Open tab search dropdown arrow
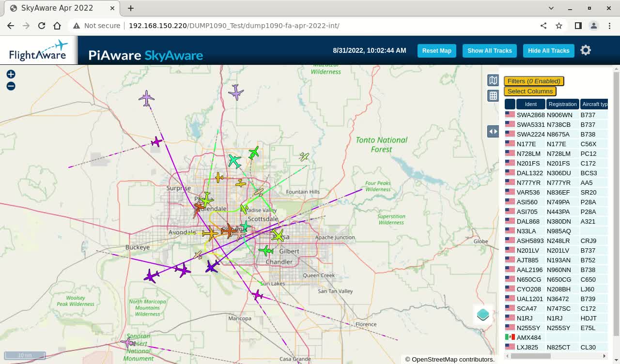 [x=551, y=8]
